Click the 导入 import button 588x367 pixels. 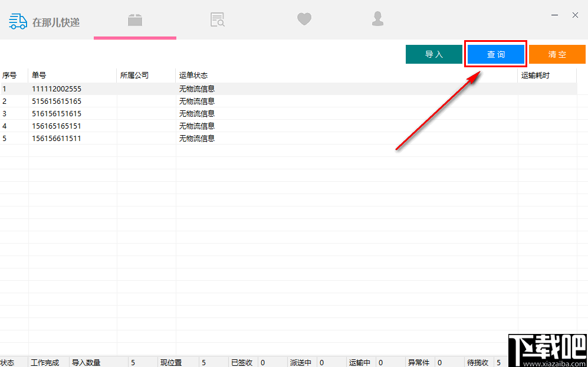click(434, 54)
